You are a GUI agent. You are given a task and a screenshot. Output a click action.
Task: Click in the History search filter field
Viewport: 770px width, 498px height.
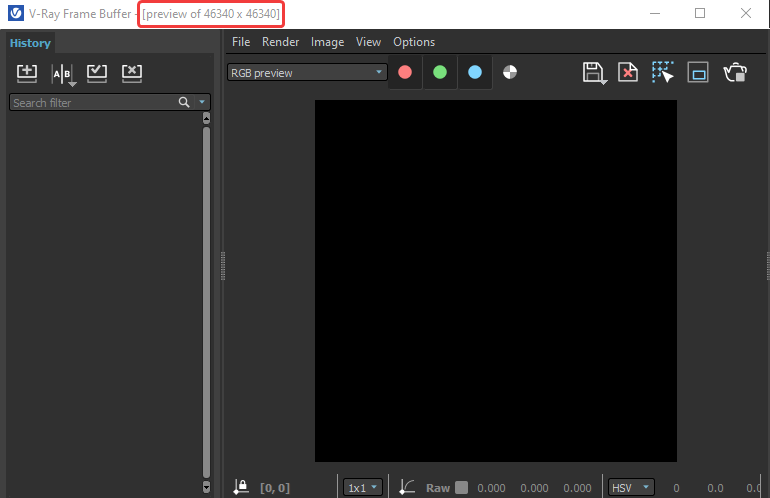click(x=90, y=103)
